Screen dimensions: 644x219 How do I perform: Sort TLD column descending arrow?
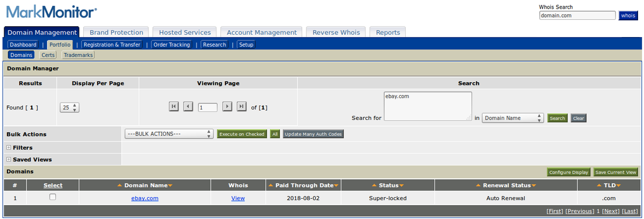(x=619, y=185)
